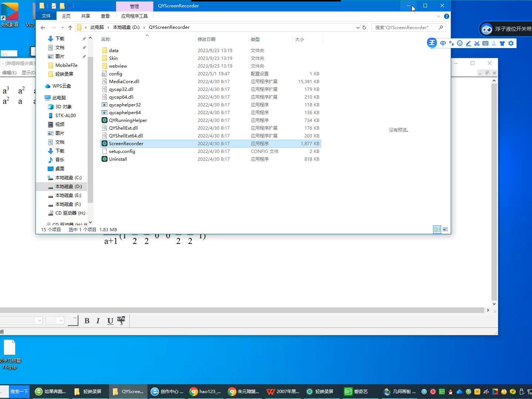Open WPS云盘 in the sidebar
Viewport: 532px width, 399px height.
[58, 86]
